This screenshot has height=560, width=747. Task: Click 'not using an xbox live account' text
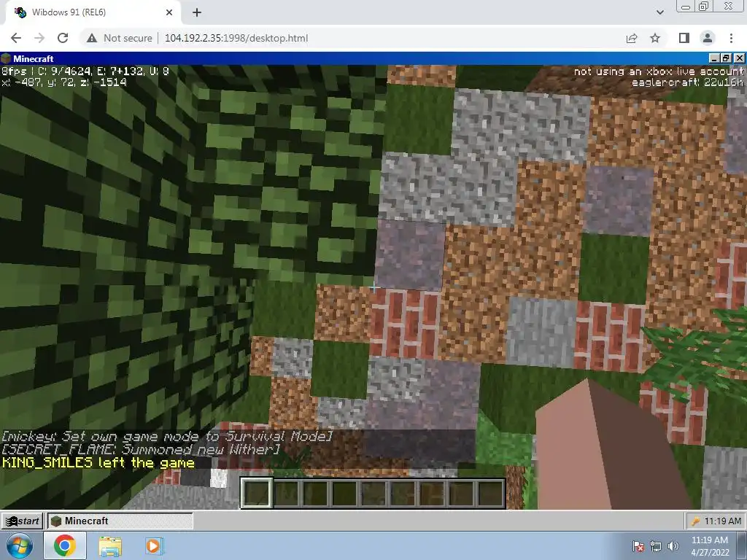659,71
